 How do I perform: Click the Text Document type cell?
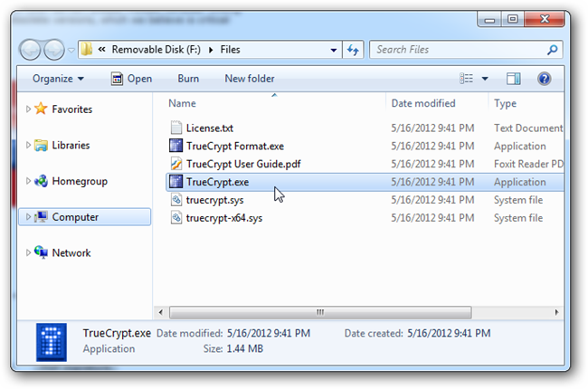pos(528,128)
